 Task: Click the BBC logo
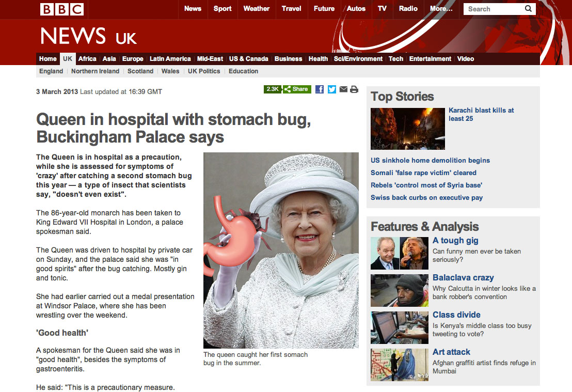pyautogui.click(x=61, y=9)
